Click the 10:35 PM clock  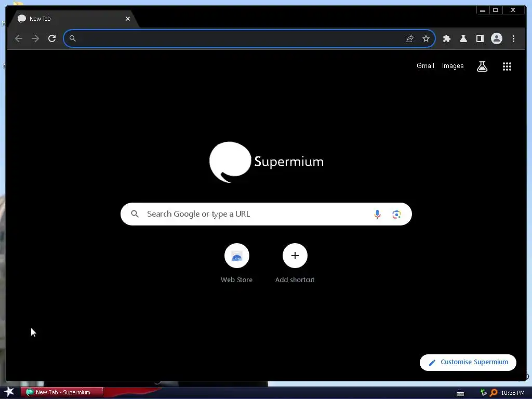click(x=513, y=393)
